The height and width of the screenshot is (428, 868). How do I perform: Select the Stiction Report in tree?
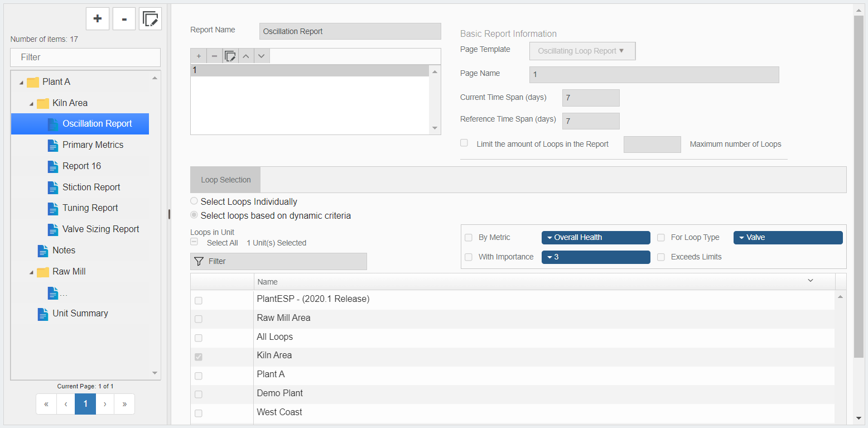pyautogui.click(x=91, y=187)
